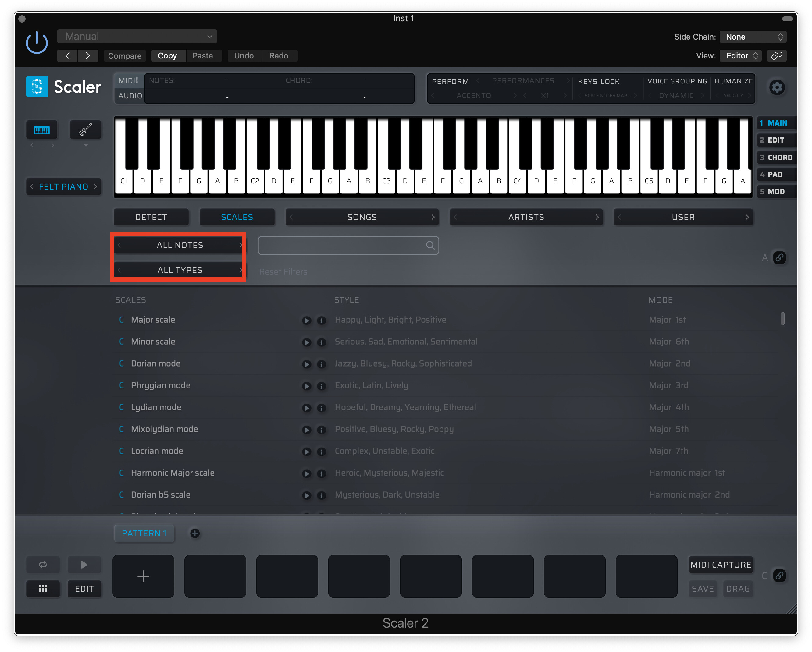Show info for Locrian mode

tap(321, 451)
